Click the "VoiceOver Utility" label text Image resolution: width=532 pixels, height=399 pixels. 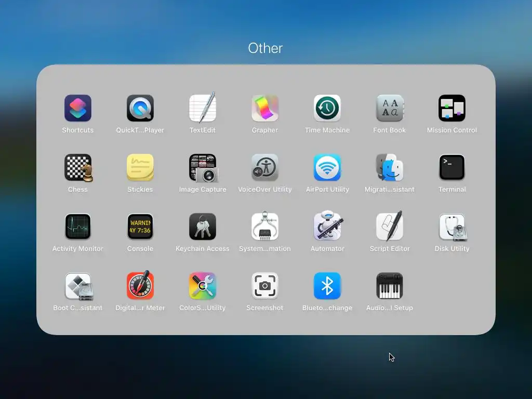(x=265, y=189)
